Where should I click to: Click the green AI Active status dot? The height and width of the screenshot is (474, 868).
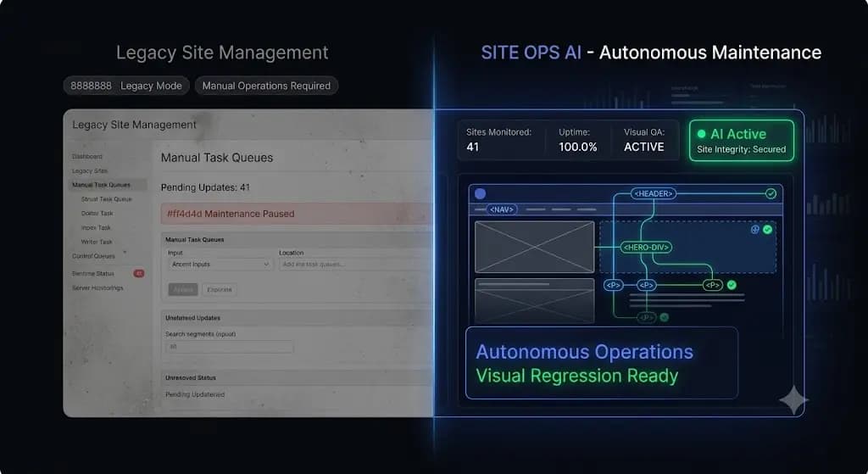701,134
